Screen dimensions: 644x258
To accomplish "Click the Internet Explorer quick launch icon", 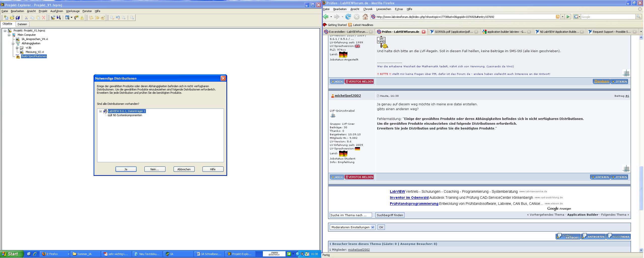I will 35,254.
